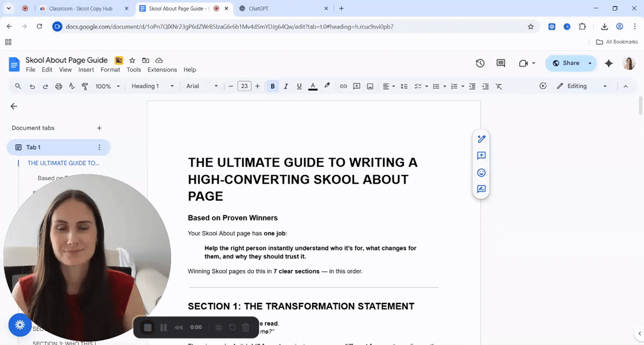Screen dimensions: 644x345
Task: Click the Share button
Action: [x=566, y=64]
